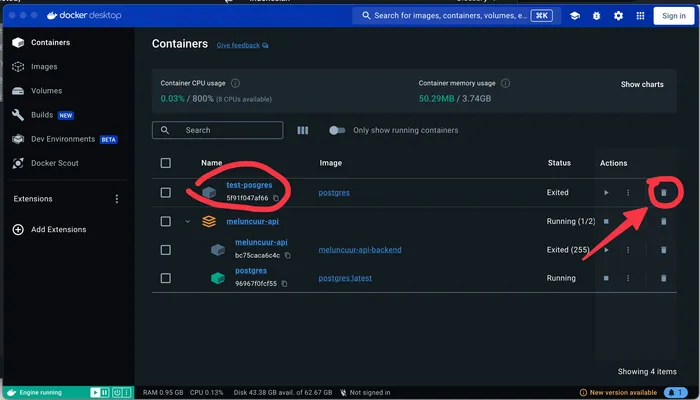Click the global search field
Image resolution: width=700 pixels, height=400 pixels.
[456, 16]
